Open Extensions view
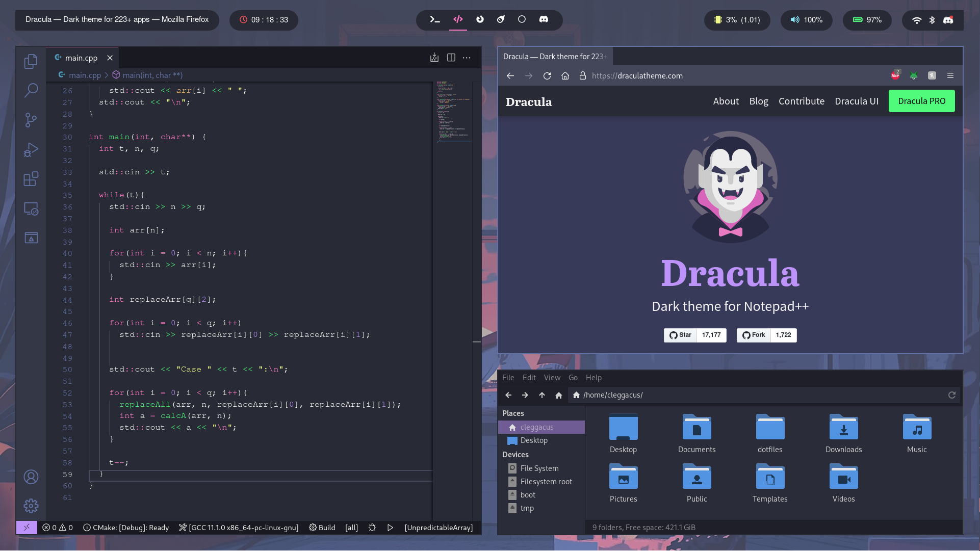Screen dimensions: 980x551 coord(31,179)
